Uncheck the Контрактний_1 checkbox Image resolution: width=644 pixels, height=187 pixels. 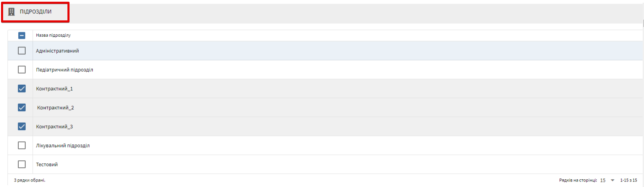(x=22, y=89)
